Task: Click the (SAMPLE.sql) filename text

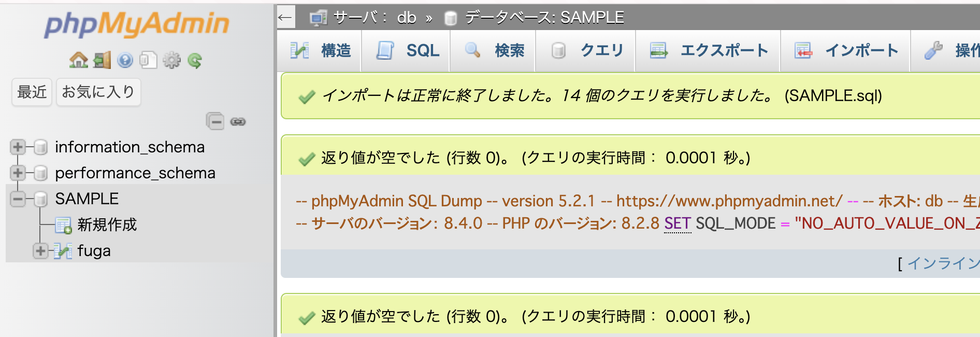Action: 833,96
